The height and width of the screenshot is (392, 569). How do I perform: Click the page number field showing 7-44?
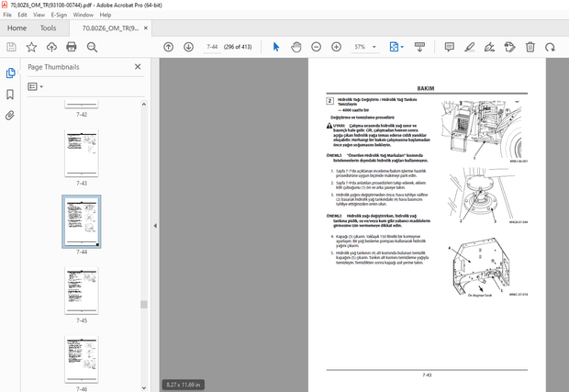click(x=212, y=47)
